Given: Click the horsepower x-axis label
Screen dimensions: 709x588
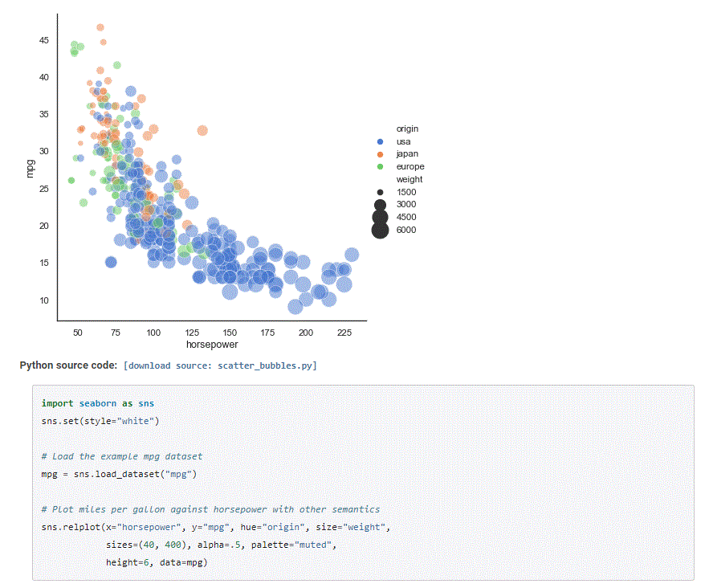Looking at the screenshot, I should [x=211, y=345].
